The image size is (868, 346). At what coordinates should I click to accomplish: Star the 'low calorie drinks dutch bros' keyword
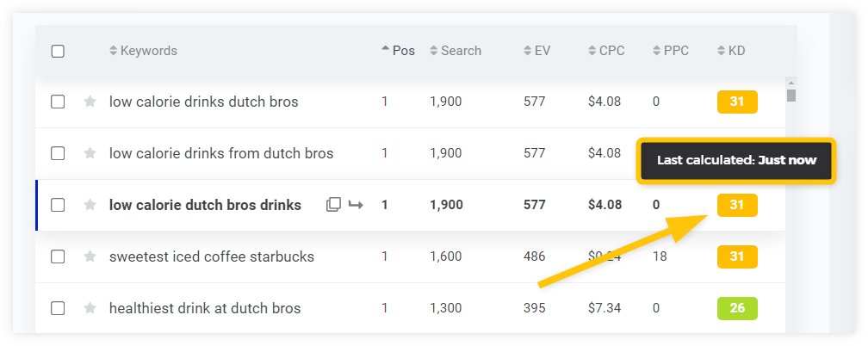[x=90, y=102]
